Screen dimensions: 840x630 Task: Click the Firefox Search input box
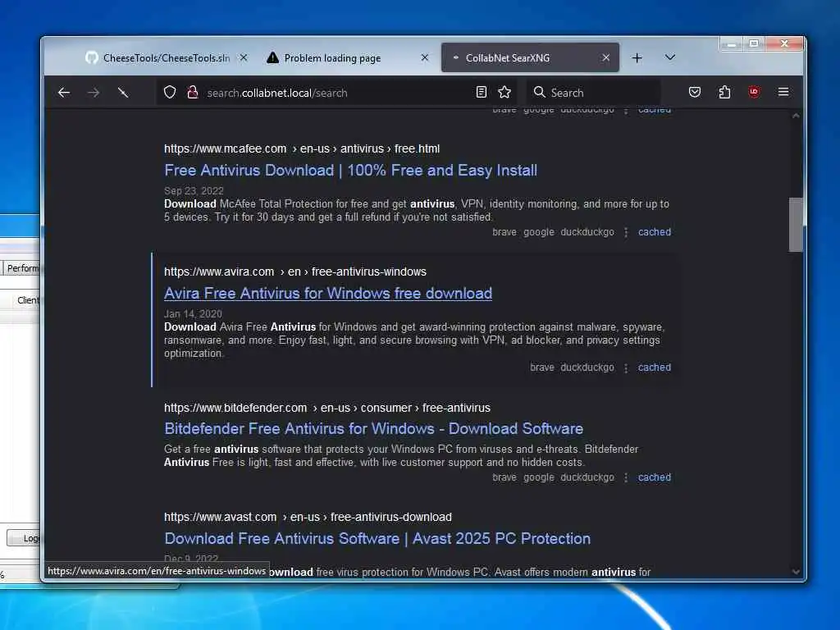[x=594, y=93]
